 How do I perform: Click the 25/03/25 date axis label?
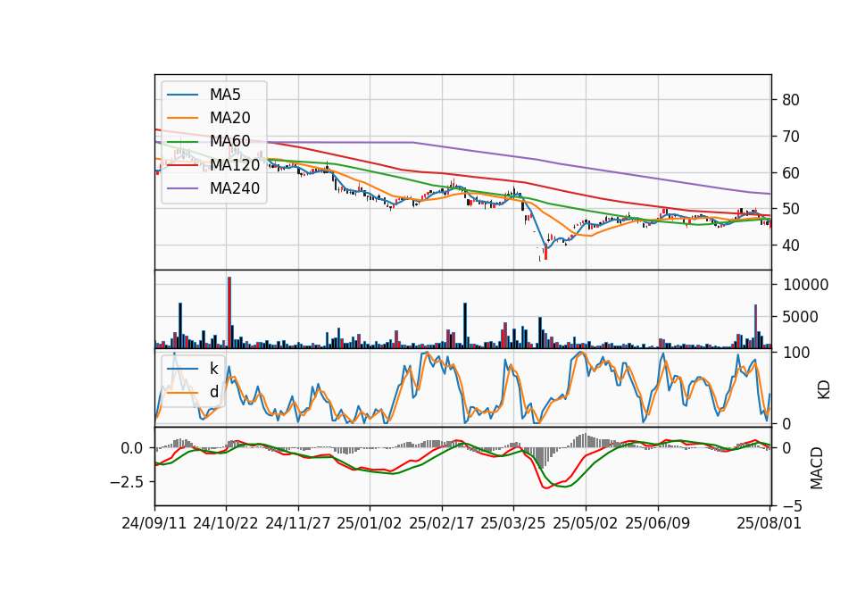click(x=513, y=523)
